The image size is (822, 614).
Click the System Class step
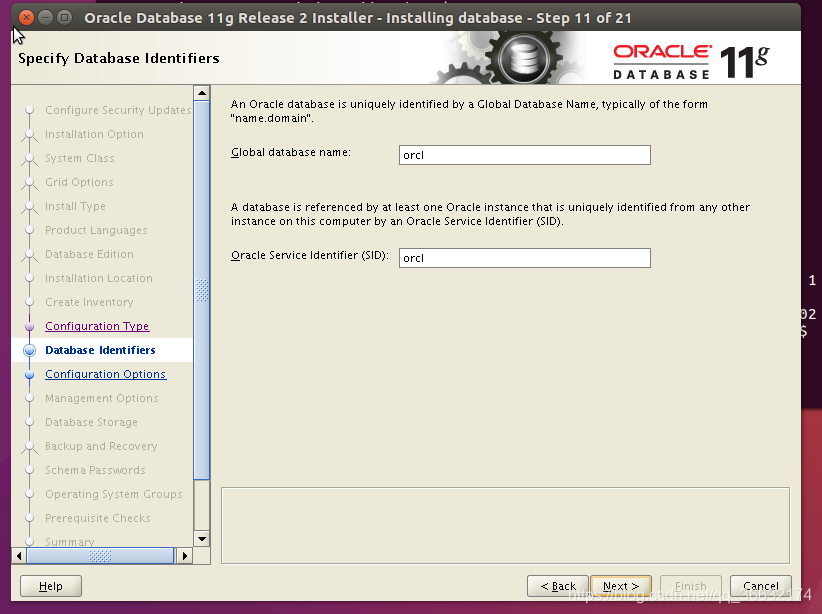click(x=80, y=158)
